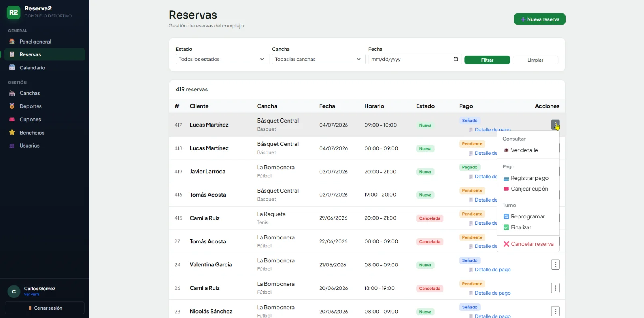Open the Ver Perfil link
644x318 pixels.
point(32,294)
